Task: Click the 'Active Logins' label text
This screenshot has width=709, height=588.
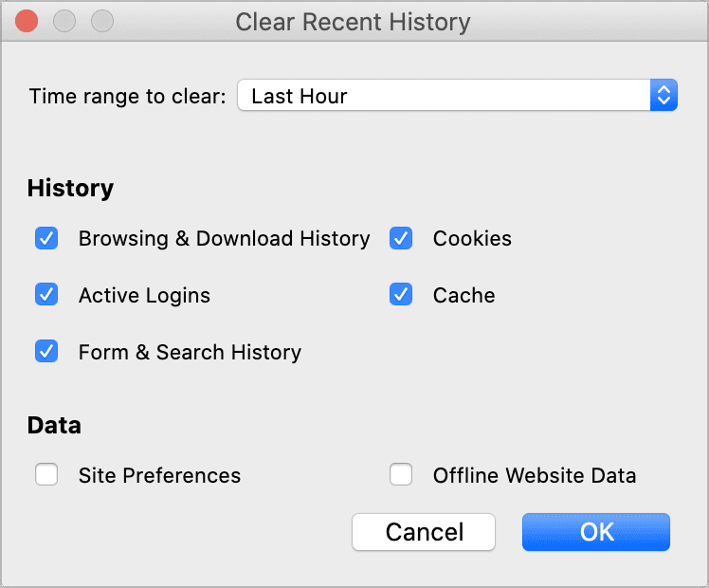Action: 144,295
